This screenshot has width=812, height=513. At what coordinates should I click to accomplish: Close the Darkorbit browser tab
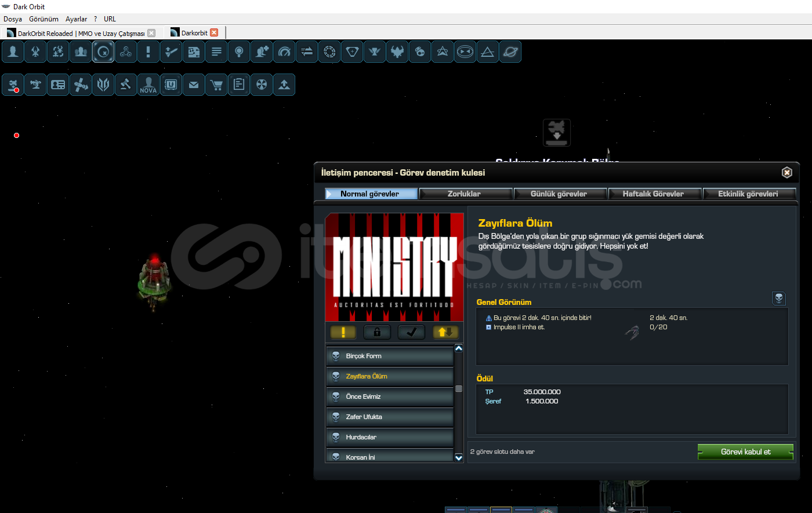214,33
